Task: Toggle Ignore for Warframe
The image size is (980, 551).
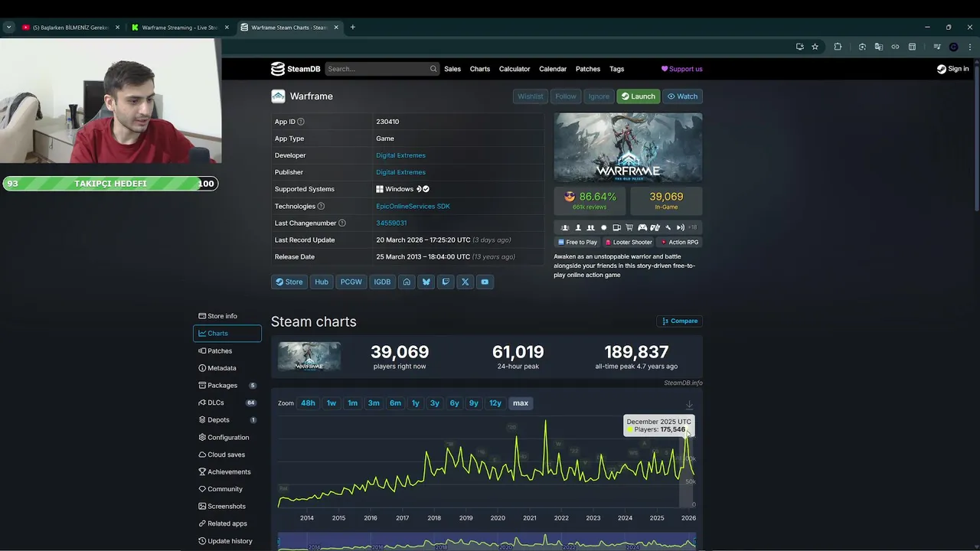Action: [599, 96]
